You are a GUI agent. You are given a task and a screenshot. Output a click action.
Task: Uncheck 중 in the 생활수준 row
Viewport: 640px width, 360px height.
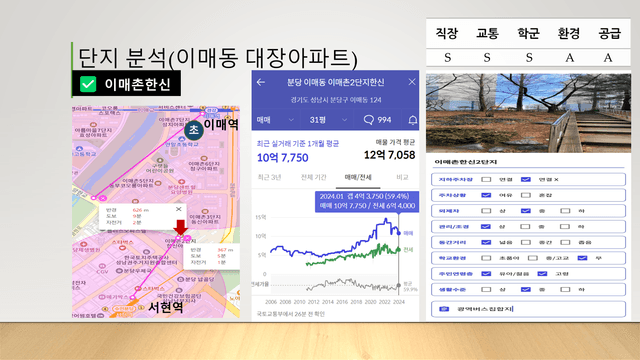(x=526, y=289)
